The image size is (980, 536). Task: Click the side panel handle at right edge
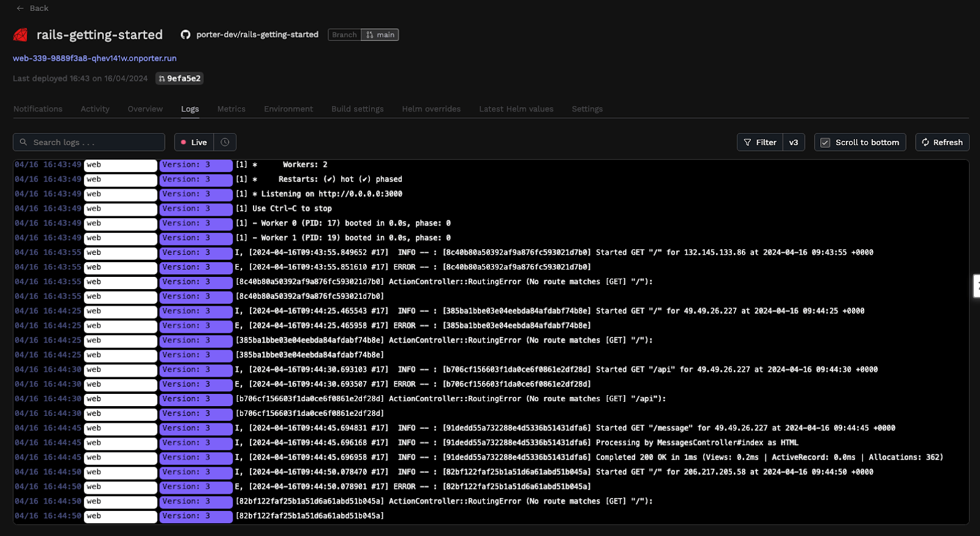pyautogui.click(x=976, y=286)
